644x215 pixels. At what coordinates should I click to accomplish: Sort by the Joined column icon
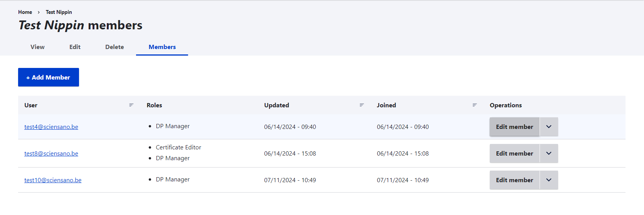(474, 105)
